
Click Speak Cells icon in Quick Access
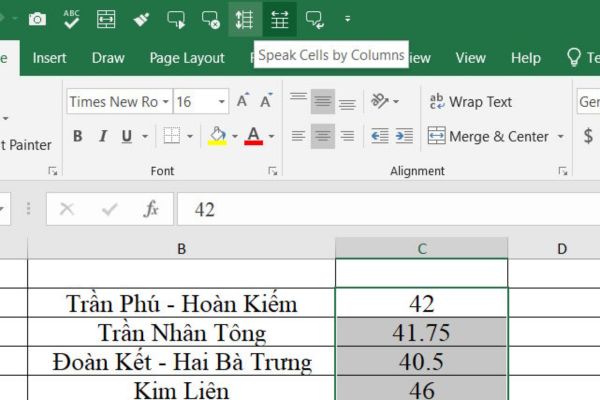(x=176, y=19)
